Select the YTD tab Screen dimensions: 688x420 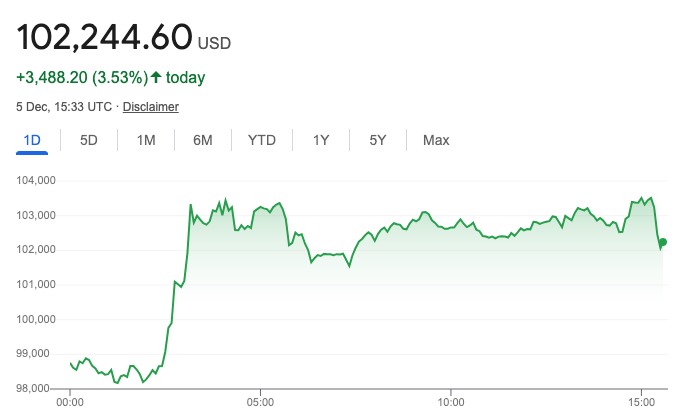click(262, 140)
